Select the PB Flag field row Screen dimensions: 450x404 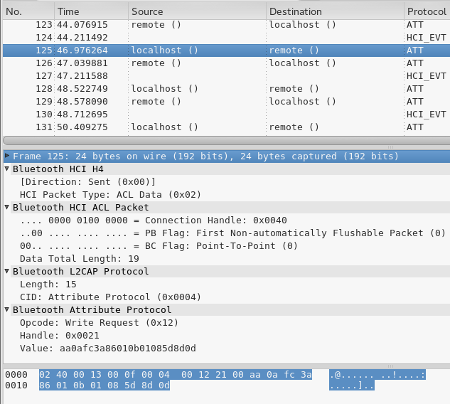click(232, 233)
